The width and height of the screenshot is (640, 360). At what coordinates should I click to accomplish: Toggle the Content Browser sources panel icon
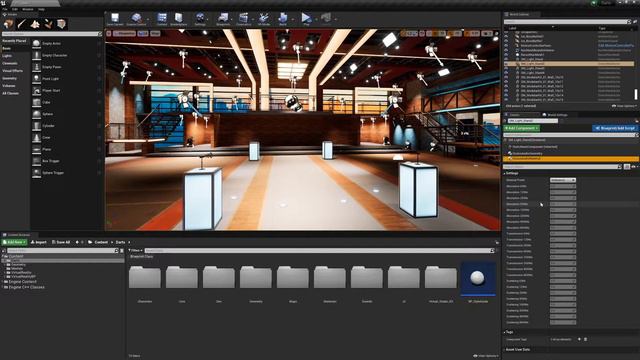tap(4, 251)
